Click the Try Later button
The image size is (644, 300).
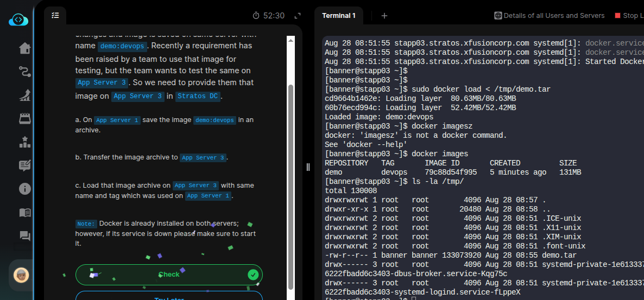pyautogui.click(x=169, y=296)
